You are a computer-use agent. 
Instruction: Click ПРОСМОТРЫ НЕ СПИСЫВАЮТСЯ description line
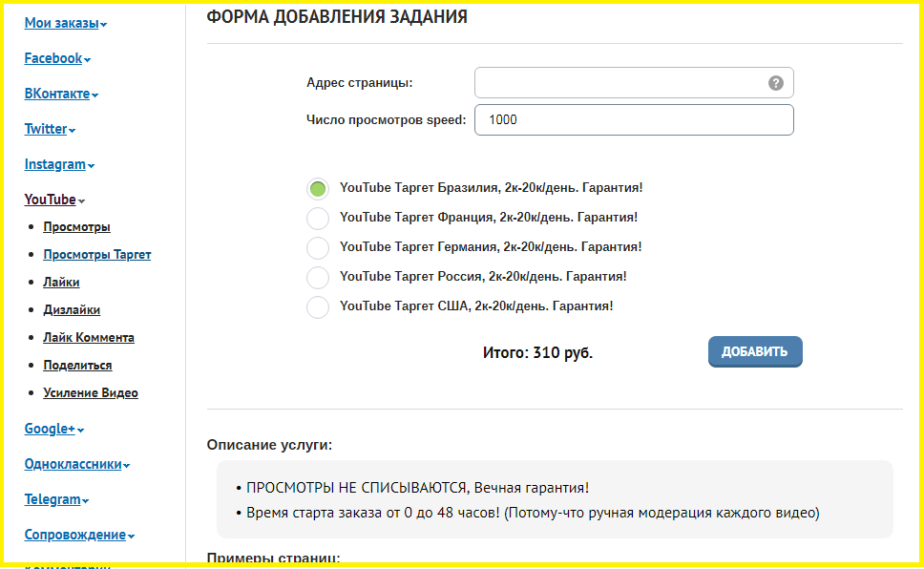tap(417, 488)
